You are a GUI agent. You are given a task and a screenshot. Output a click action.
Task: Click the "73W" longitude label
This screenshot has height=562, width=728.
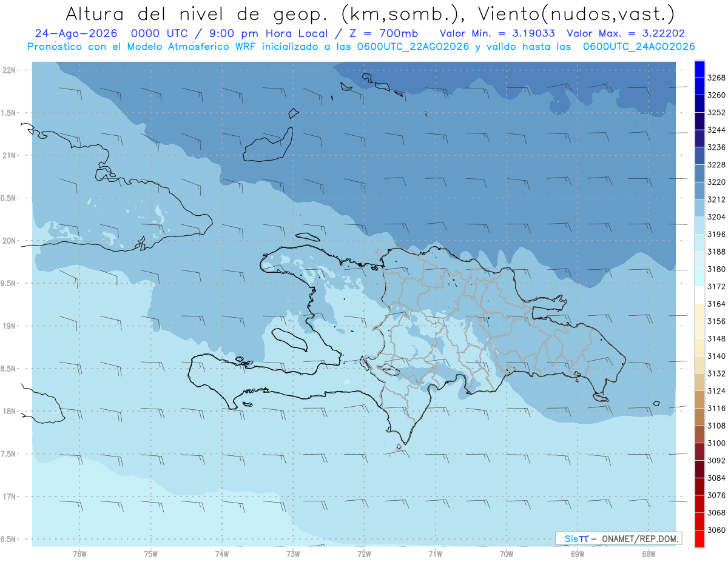[293, 554]
